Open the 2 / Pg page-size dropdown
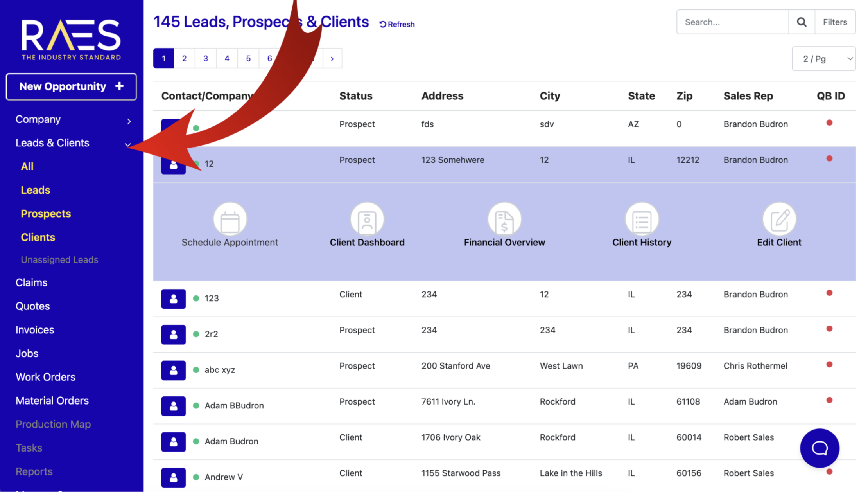Image resolution: width=868 pixels, height=493 pixels. coord(823,59)
